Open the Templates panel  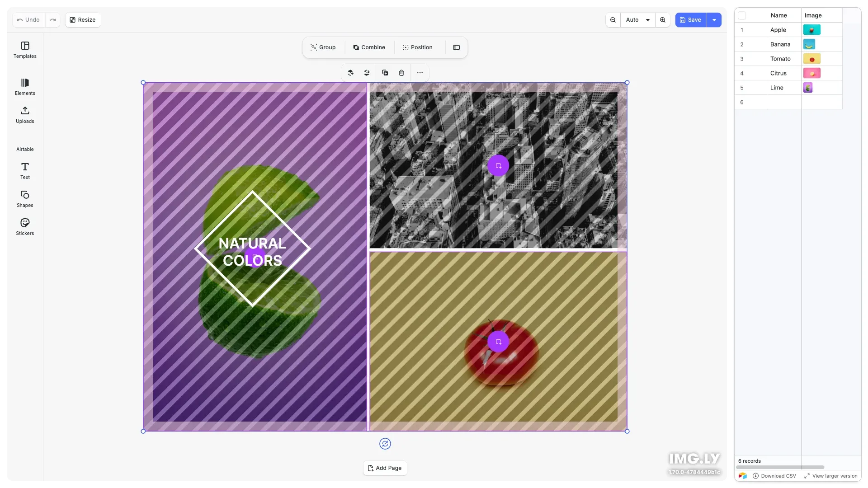25,50
